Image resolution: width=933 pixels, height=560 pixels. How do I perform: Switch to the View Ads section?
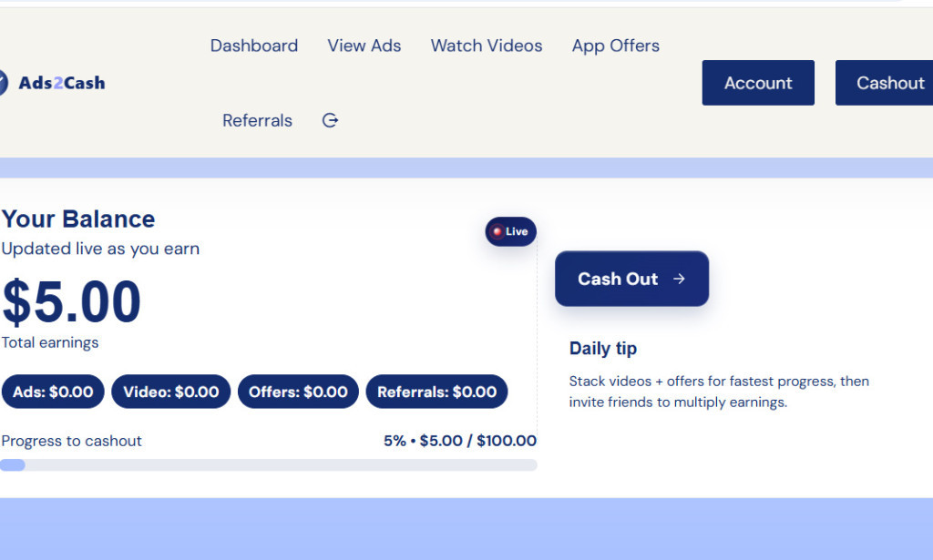[x=364, y=46]
